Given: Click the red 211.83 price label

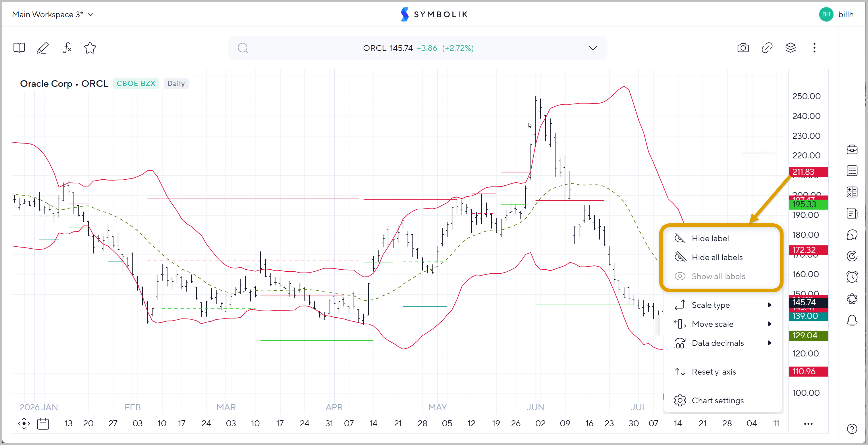Looking at the screenshot, I should click(x=808, y=172).
